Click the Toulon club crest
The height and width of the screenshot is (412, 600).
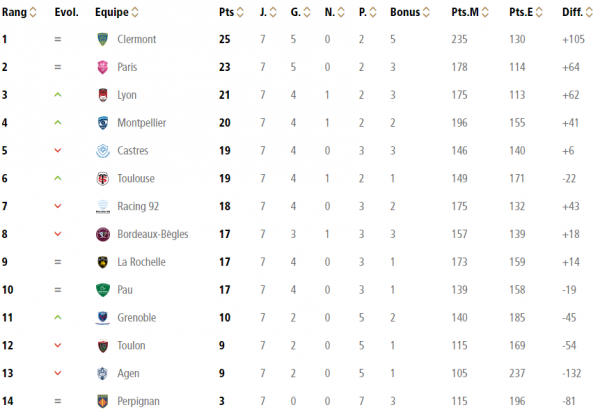click(102, 346)
